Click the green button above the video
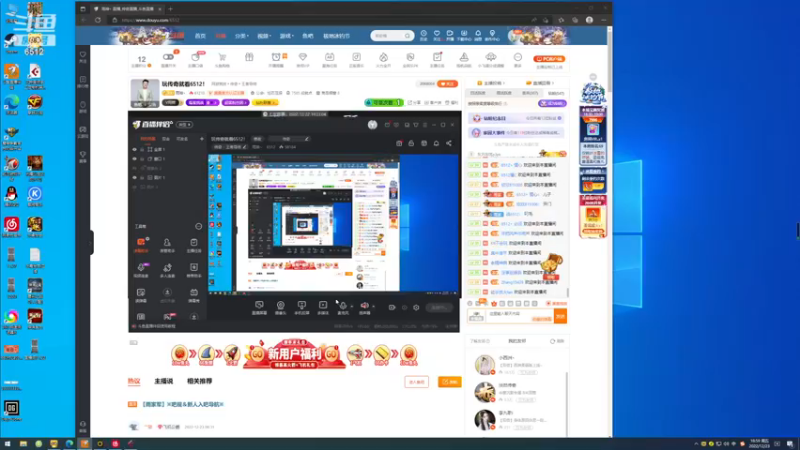 (384, 103)
